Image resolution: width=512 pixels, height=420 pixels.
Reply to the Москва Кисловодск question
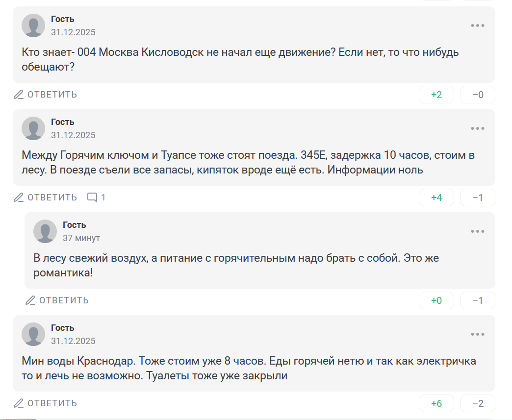[46, 95]
